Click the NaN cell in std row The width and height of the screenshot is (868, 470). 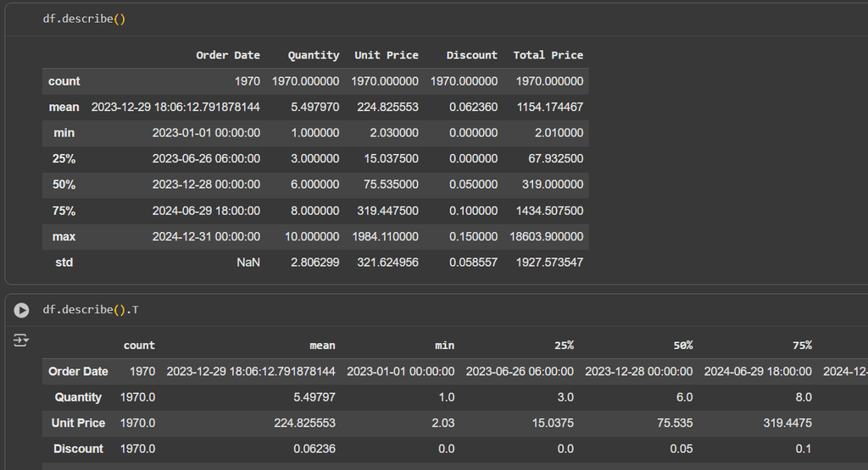(x=248, y=263)
